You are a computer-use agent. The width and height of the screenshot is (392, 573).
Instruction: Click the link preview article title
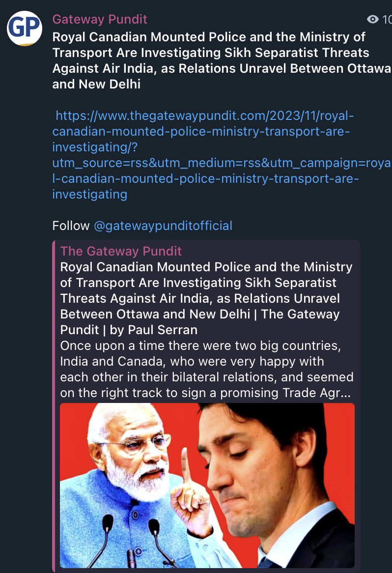coord(206,298)
